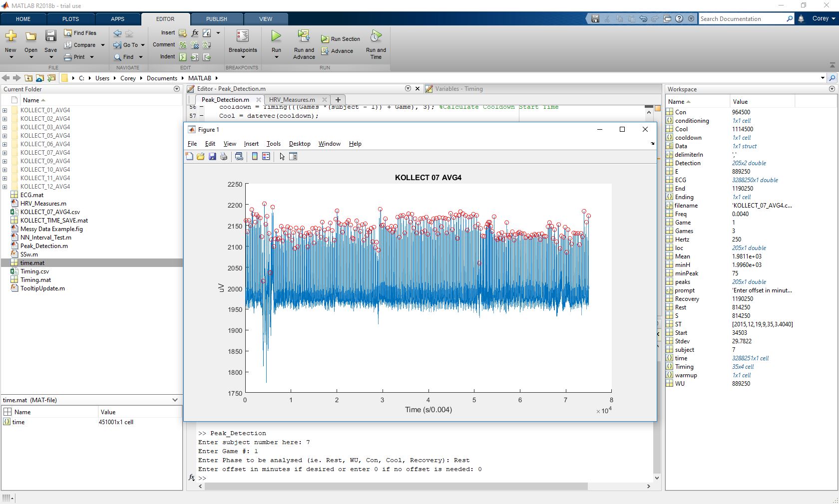Toggle Insert Colorbar in Figure toolbar
The height and width of the screenshot is (504, 839).
click(x=255, y=157)
